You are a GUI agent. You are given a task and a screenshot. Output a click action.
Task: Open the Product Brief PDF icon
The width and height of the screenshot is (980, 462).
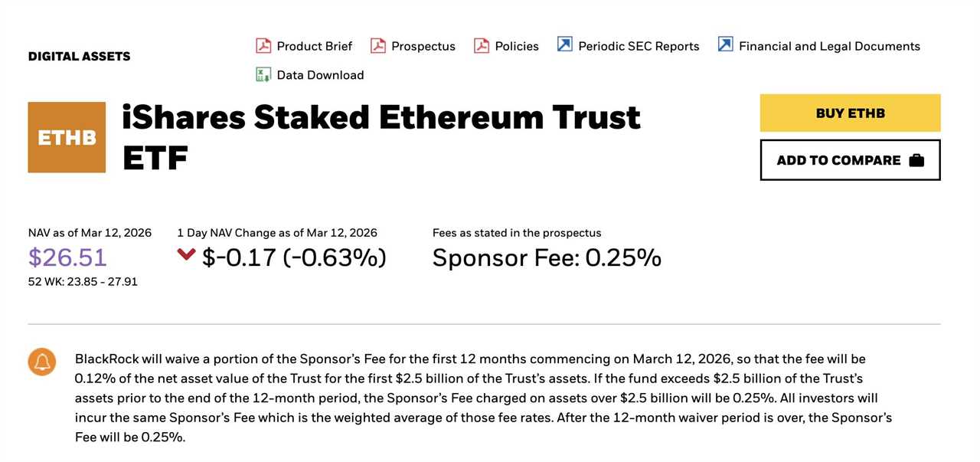263,45
